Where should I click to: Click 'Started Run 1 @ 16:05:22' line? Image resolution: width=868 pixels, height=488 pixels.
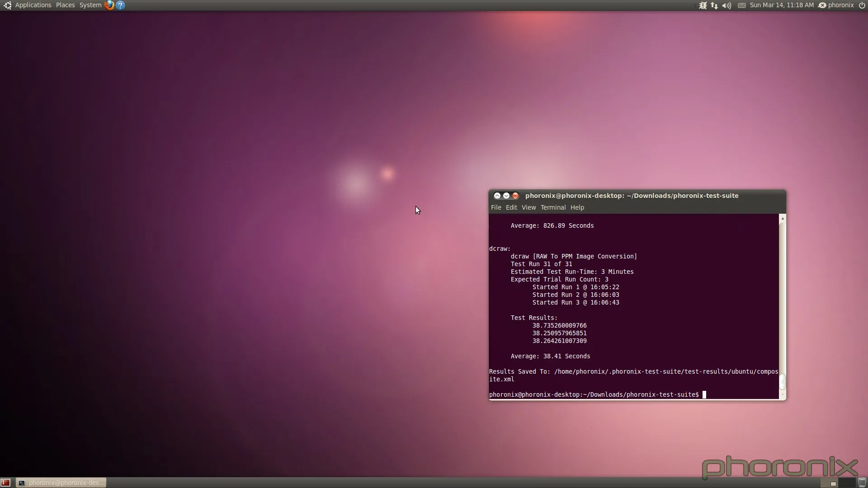coord(576,287)
